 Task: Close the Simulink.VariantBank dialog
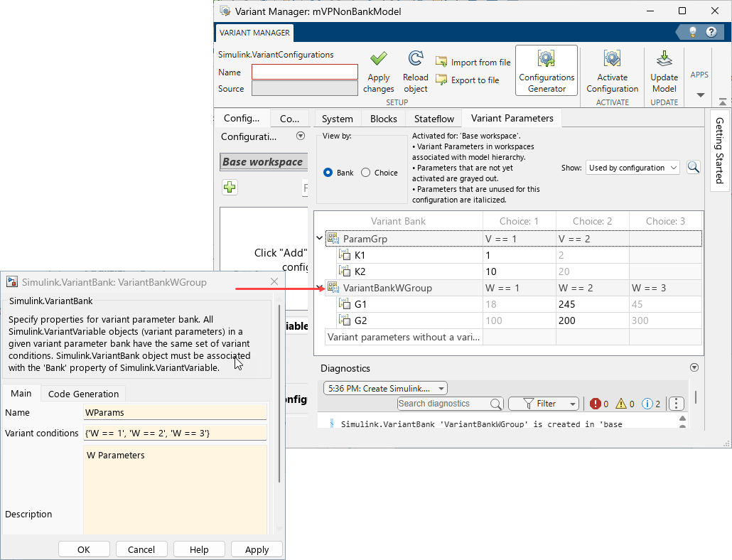click(274, 281)
